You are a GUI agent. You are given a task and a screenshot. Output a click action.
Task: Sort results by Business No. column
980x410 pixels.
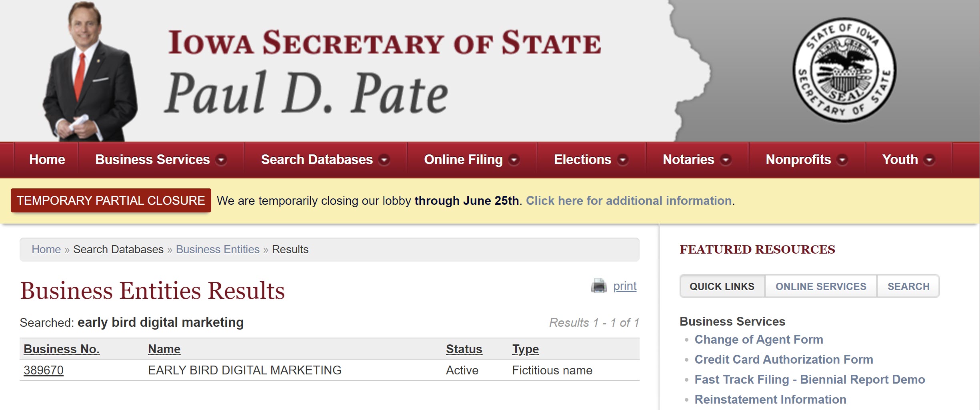(62, 349)
